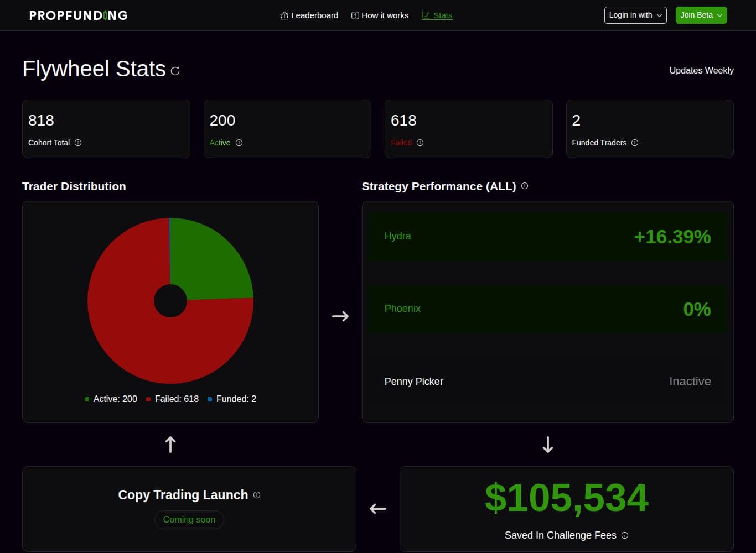Click the Failed info icon
Screen dimensions: 756x553
coord(420,143)
